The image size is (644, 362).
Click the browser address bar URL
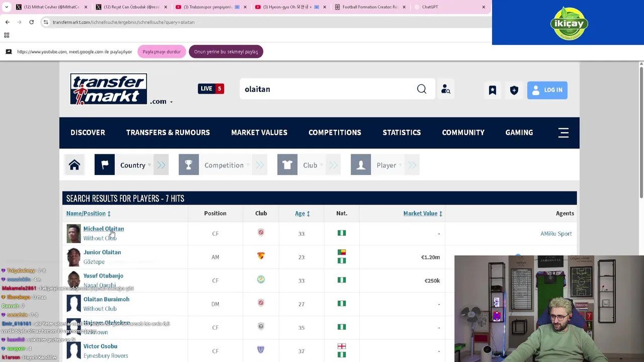123,22
